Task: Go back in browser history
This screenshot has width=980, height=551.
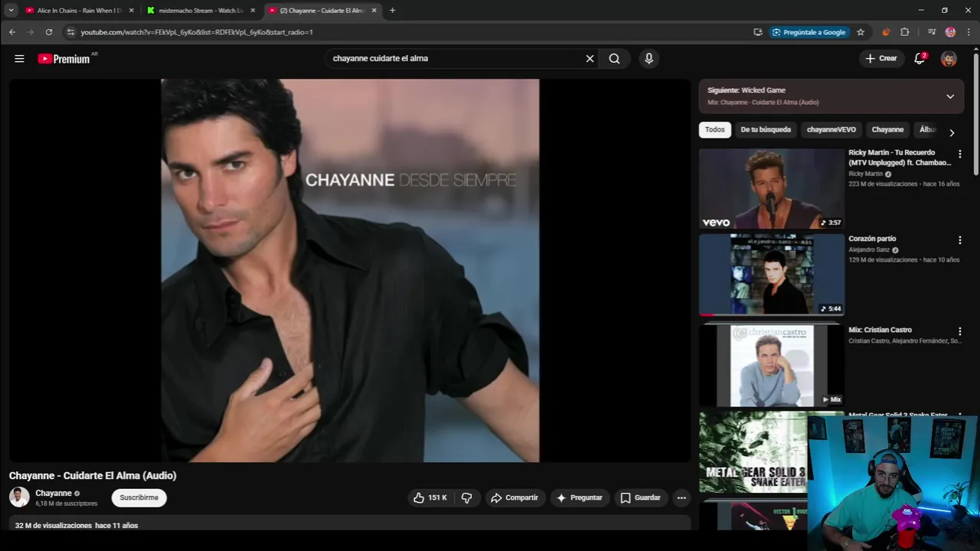Action: [12, 32]
